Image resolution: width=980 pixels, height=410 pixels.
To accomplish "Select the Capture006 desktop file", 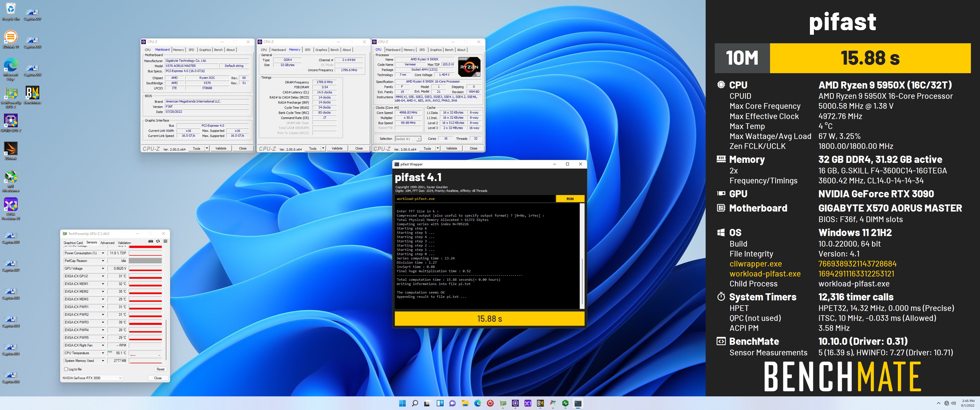I will (x=11, y=377).
